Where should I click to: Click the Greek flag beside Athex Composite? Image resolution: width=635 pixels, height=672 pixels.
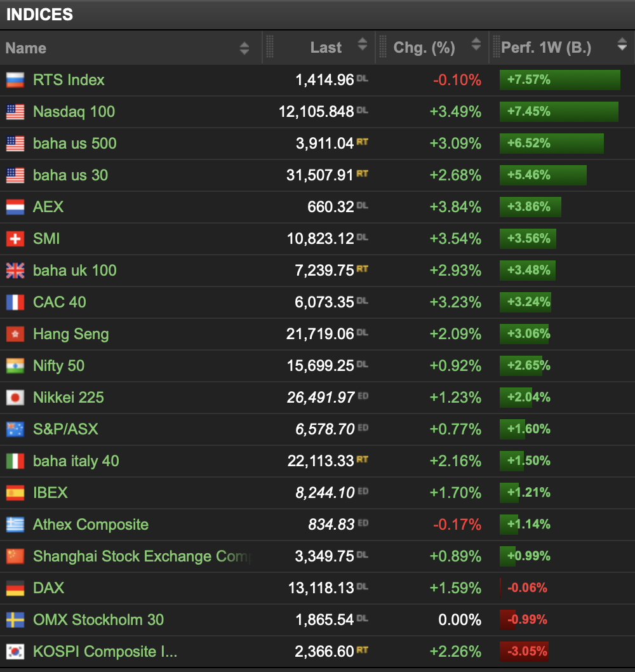click(x=15, y=525)
